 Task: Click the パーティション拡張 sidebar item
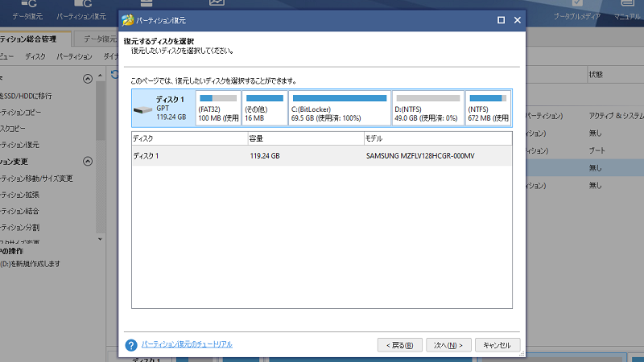click(x=19, y=195)
